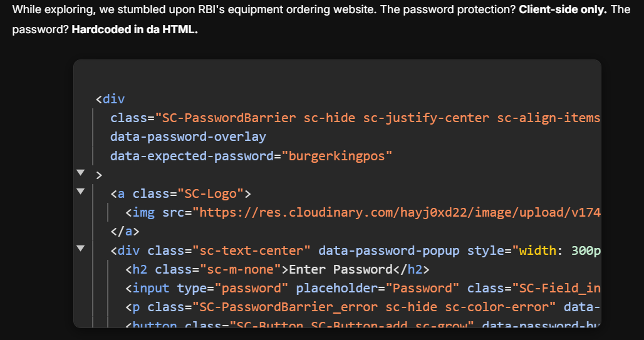Viewport: 644px width, 340px height.
Task: Click the "sc-text-center" class value
Action: (251, 250)
